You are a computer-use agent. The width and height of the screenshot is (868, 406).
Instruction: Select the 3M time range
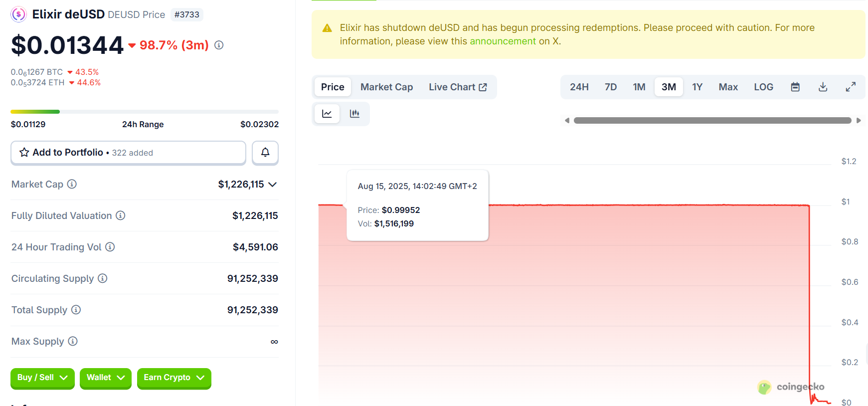669,87
